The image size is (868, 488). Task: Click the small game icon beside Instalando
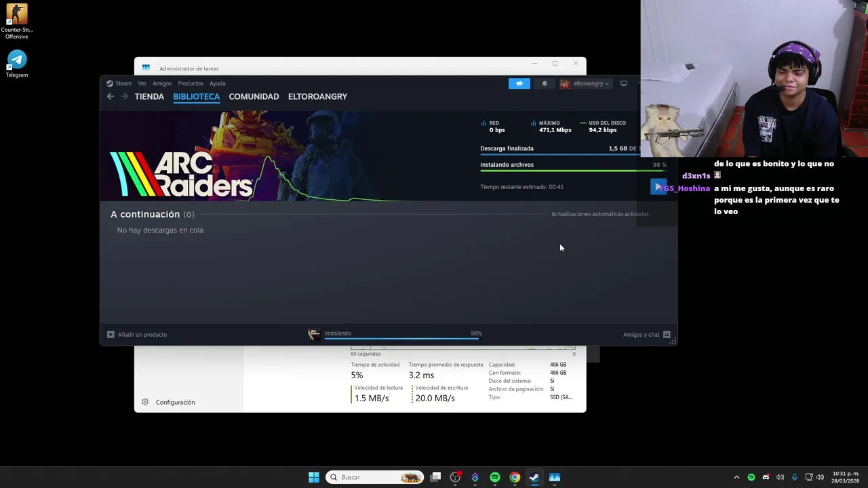(314, 334)
